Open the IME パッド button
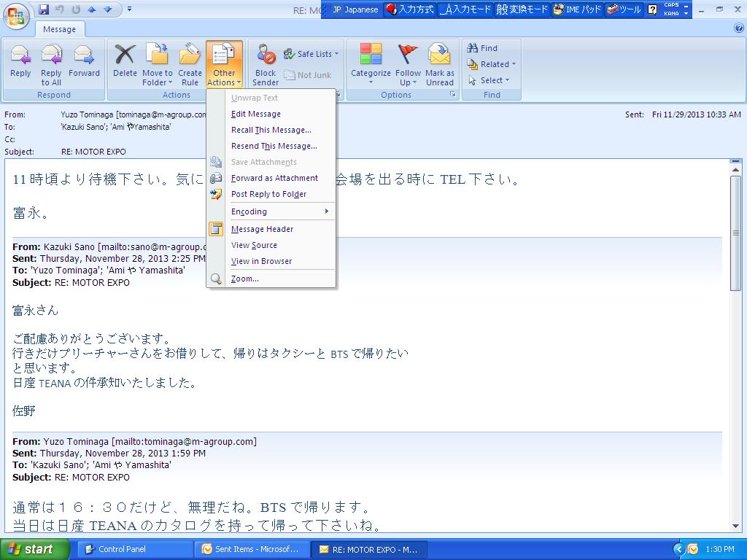The width and height of the screenshot is (747, 560). click(x=578, y=9)
